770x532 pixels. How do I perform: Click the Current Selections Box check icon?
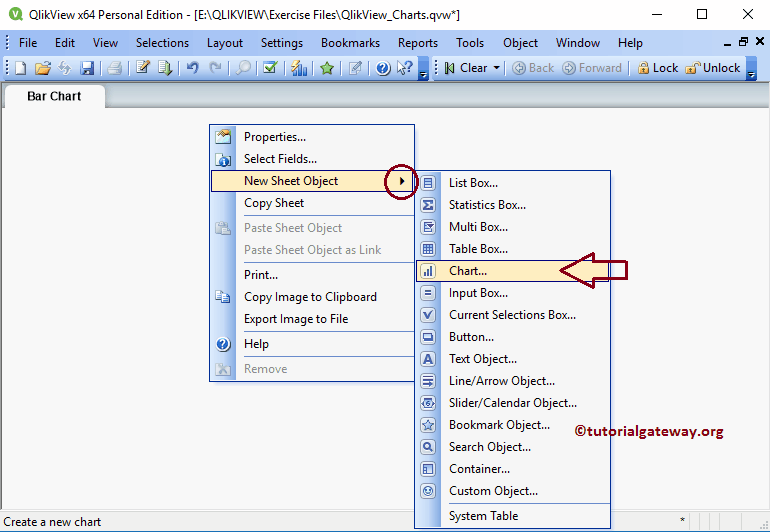[x=428, y=315]
